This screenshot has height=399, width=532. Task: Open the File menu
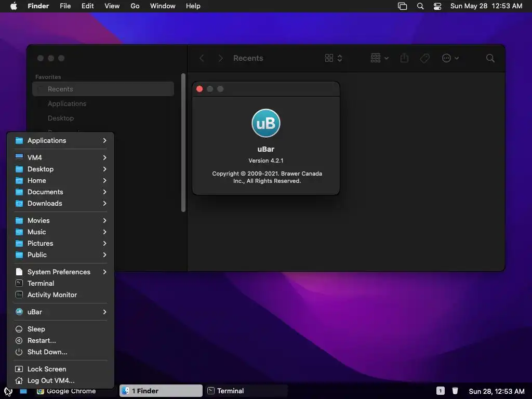65,6
